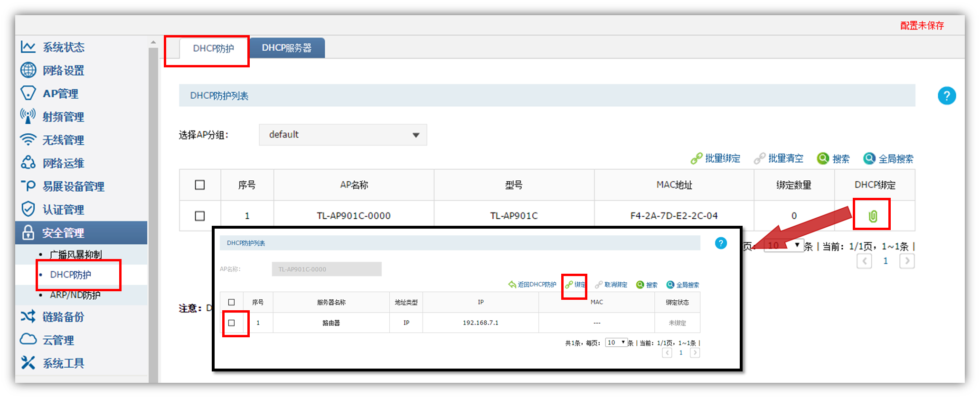
Task: Tick the checkbox for TL-AP901C-0000 row
Action: pyautogui.click(x=200, y=216)
